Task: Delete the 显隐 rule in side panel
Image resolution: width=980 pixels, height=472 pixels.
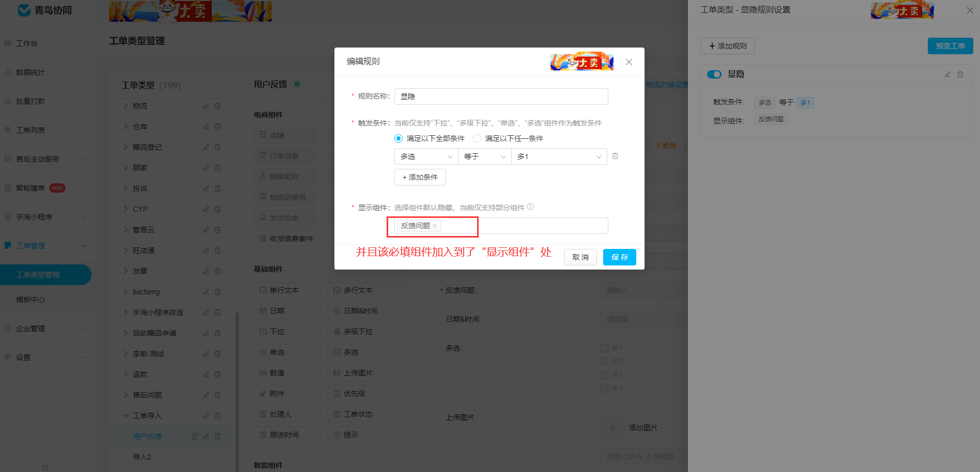Action: (x=960, y=74)
